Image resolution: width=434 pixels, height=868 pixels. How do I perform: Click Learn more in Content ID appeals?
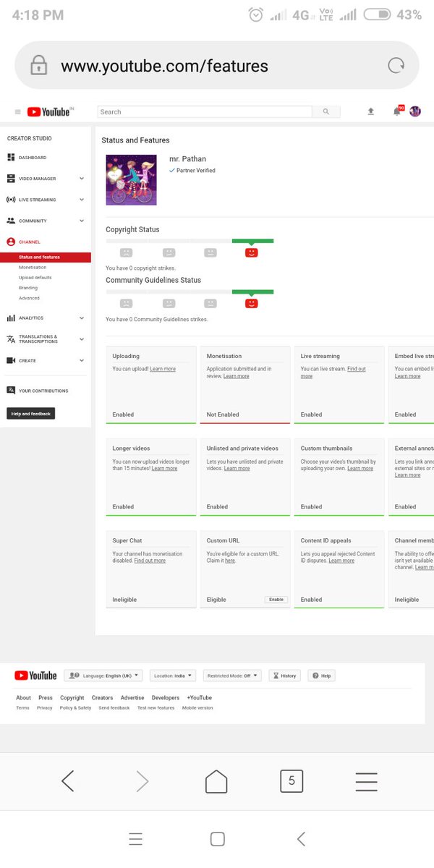pyautogui.click(x=341, y=561)
